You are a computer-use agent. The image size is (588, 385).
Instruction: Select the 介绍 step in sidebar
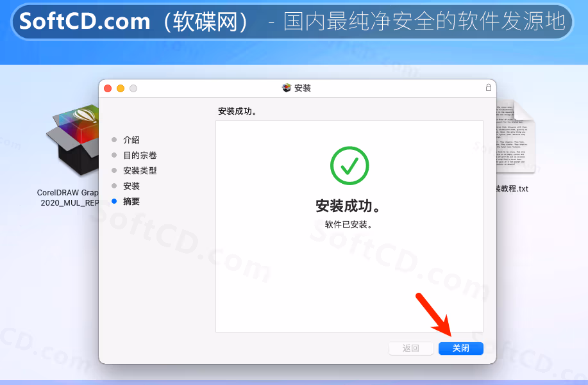[x=131, y=140]
